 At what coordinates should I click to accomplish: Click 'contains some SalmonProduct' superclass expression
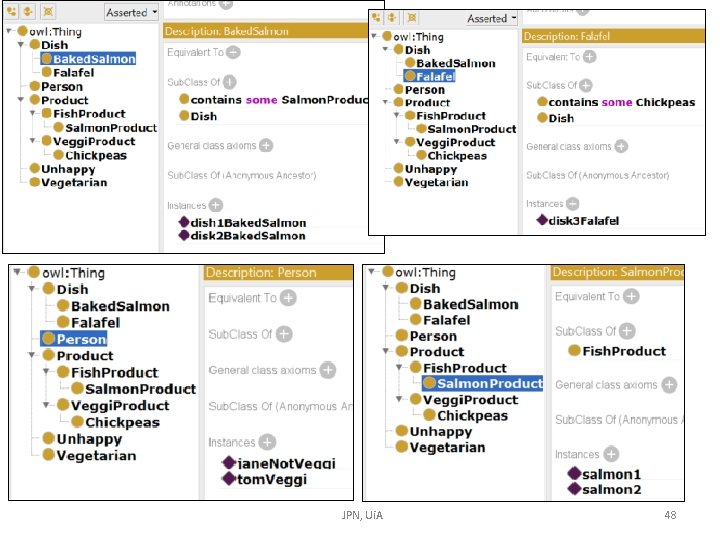click(x=274, y=100)
